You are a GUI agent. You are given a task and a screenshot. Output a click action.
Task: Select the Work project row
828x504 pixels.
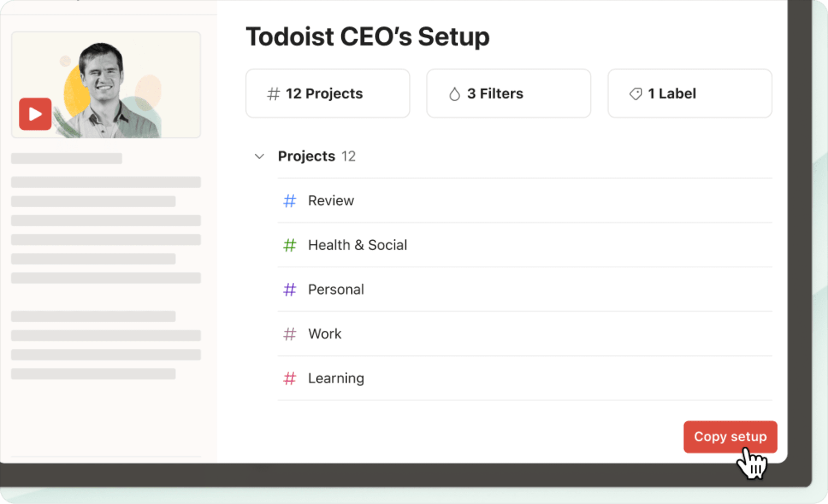click(324, 333)
